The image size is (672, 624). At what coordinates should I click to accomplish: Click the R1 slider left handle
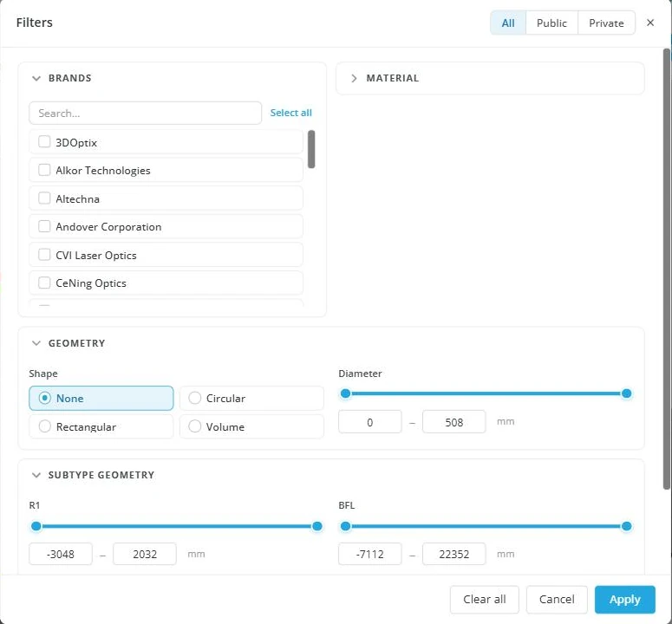pyautogui.click(x=36, y=526)
